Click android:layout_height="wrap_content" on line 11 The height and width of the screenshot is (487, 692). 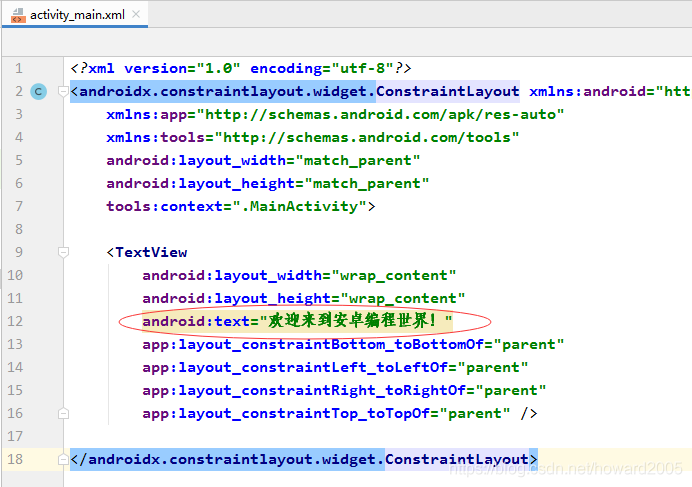click(304, 298)
